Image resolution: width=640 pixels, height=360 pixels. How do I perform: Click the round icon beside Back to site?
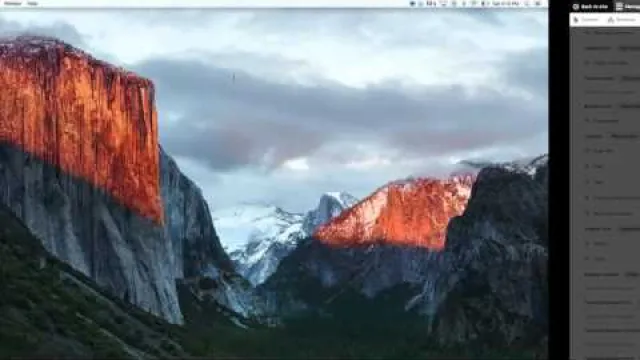(576, 7)
